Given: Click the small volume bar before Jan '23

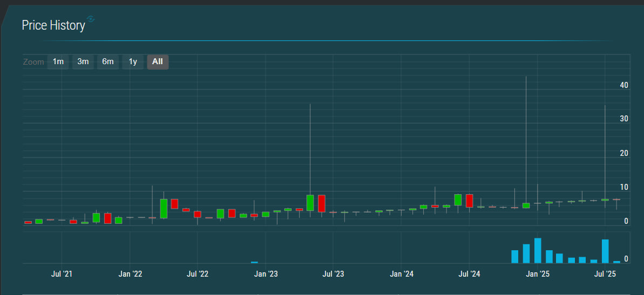Looking at the screenshot, I should click(x=254, y=262).
